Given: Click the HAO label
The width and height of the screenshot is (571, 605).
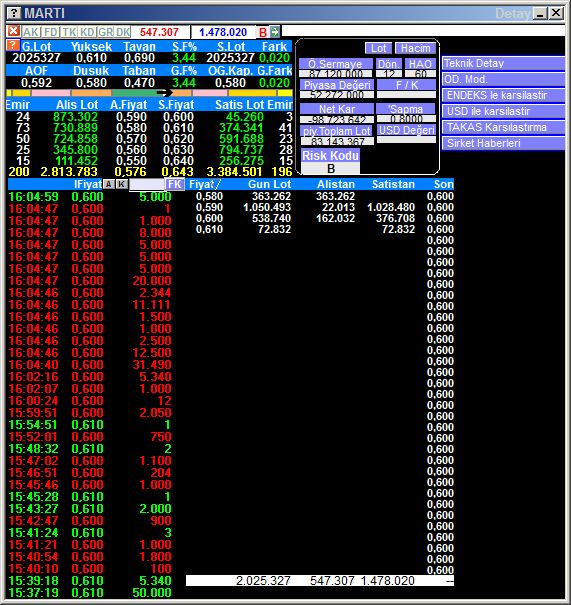Looking at the screenshot, I should point(420,64).
